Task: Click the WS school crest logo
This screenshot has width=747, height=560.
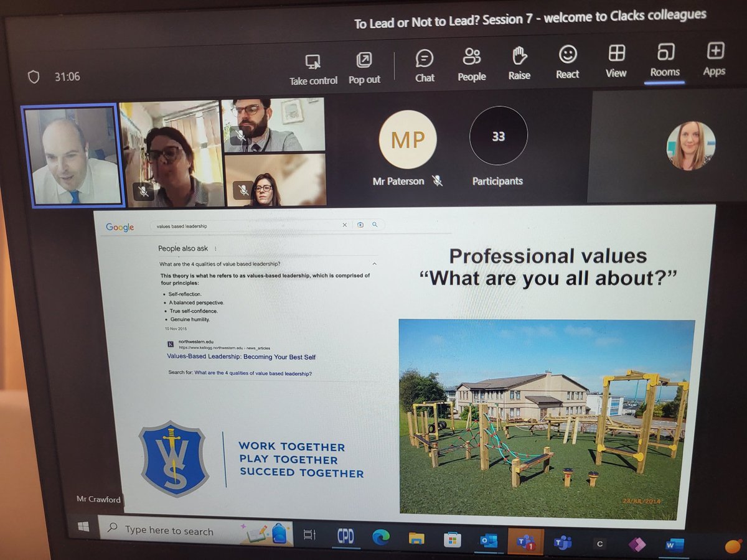Action: coord(174,459)
